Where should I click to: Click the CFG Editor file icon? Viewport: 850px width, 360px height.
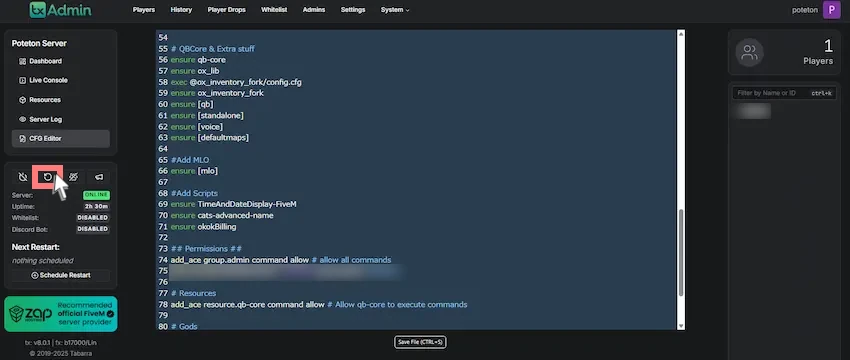coord(22,139)
